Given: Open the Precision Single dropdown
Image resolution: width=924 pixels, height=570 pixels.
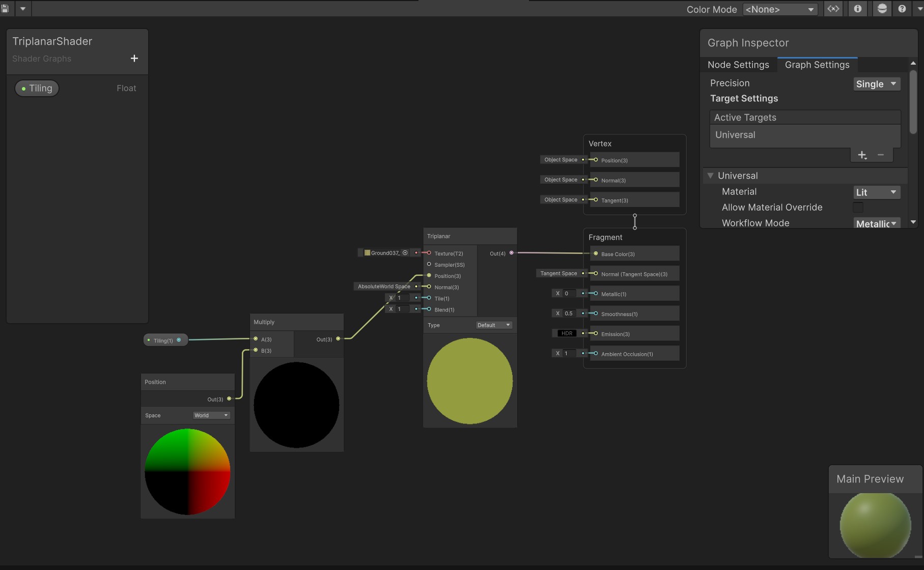Looking at the screenshot, I should 877,84.
